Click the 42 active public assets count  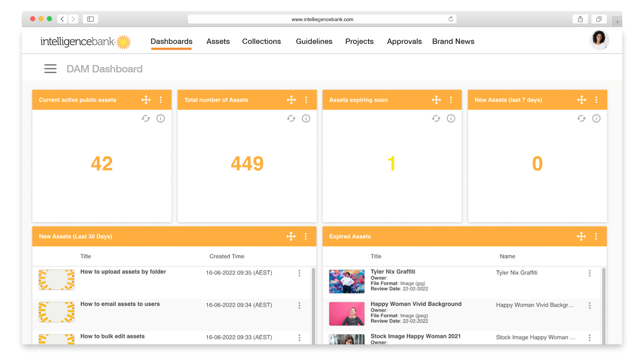tap(102, 164)
